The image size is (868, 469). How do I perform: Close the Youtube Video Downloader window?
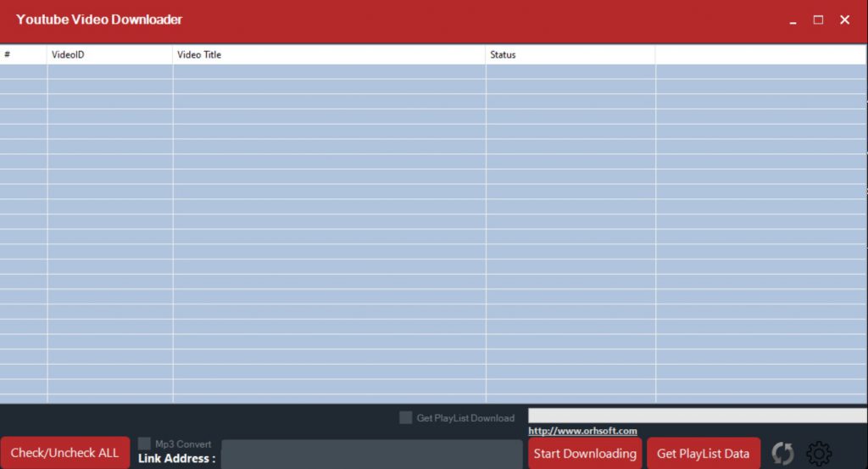[x=845, y=20]
